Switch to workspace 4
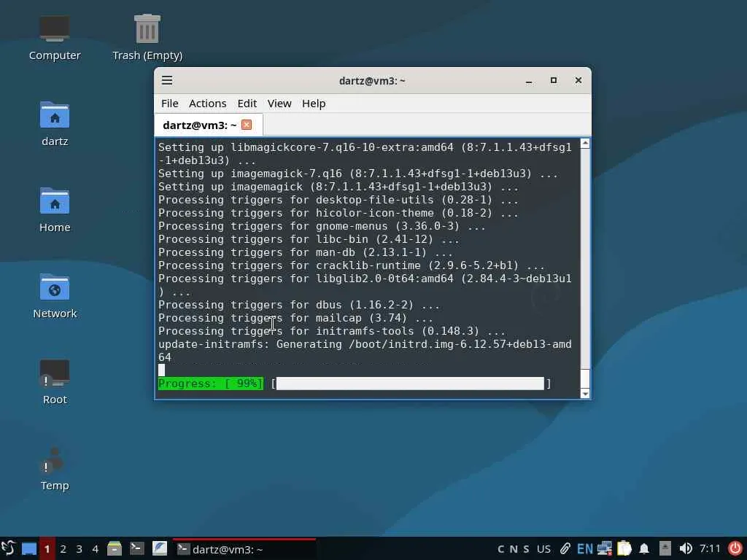Viewport: 747px width, 560px height. 96,548
